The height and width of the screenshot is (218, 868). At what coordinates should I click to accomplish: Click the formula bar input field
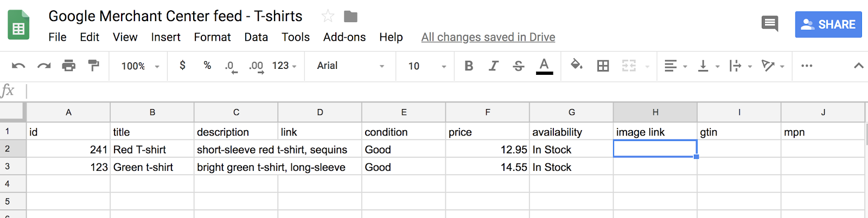pyautogui.click(x=434, y=91)
